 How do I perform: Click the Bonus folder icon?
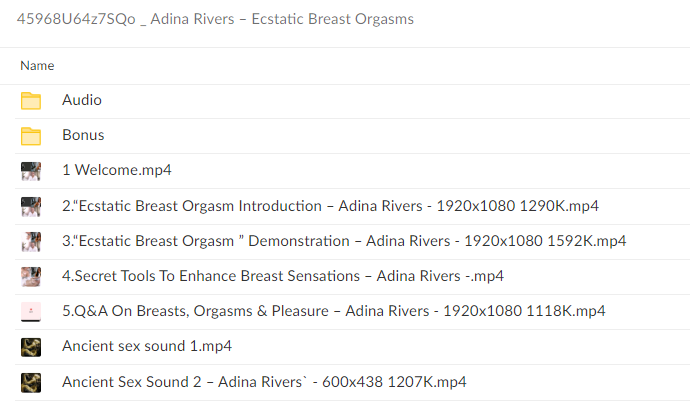(31, 135)
